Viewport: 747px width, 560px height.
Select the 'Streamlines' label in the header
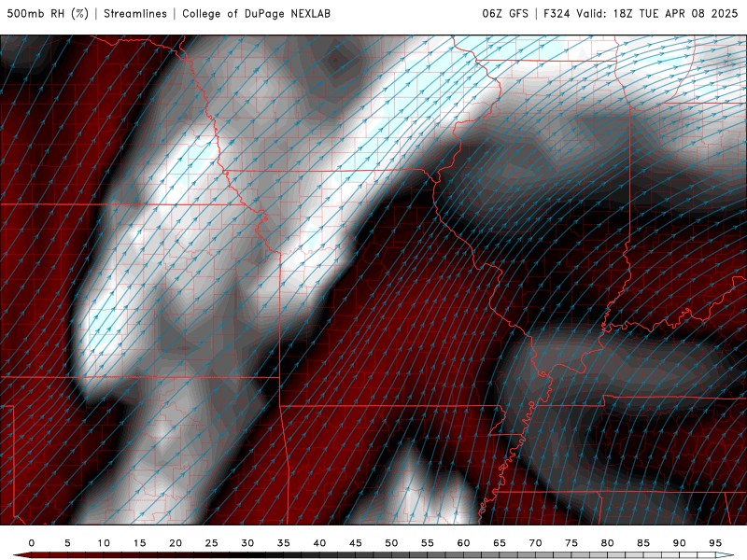click(x=135, y=13)
